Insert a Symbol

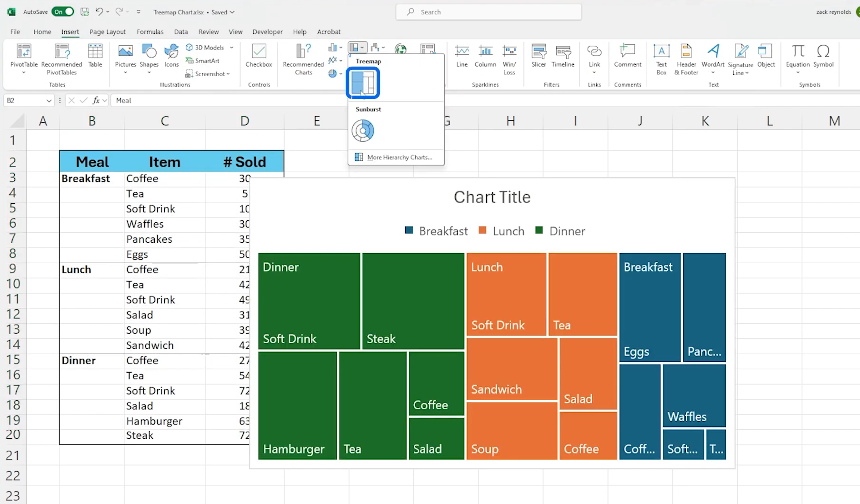coord(823,56)
